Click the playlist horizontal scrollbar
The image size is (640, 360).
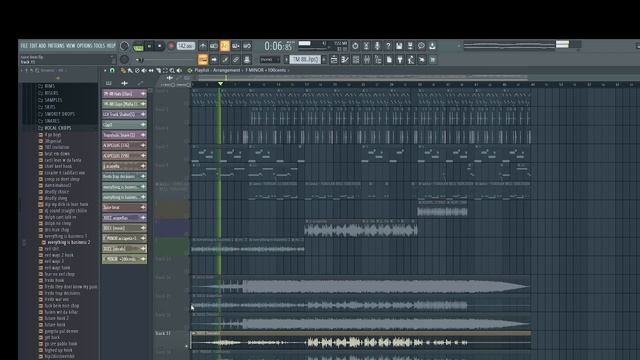[x=363, y=77]
